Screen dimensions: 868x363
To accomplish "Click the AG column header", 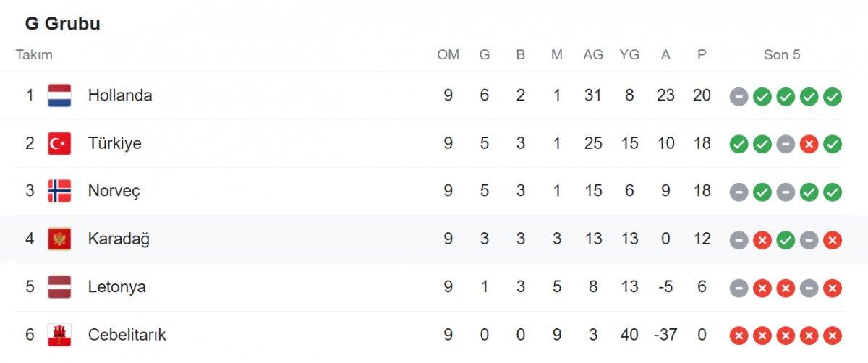I will (593, 55).
